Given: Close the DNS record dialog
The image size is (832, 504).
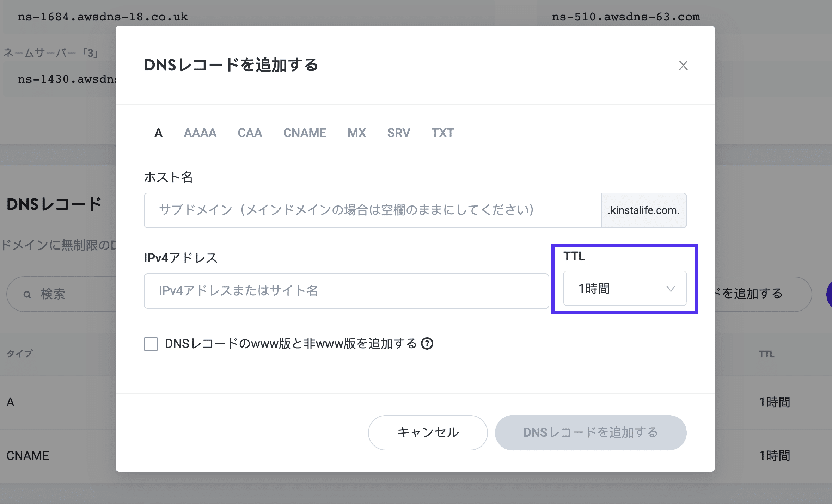Looking at the screenshot, I should coord(683,66).
